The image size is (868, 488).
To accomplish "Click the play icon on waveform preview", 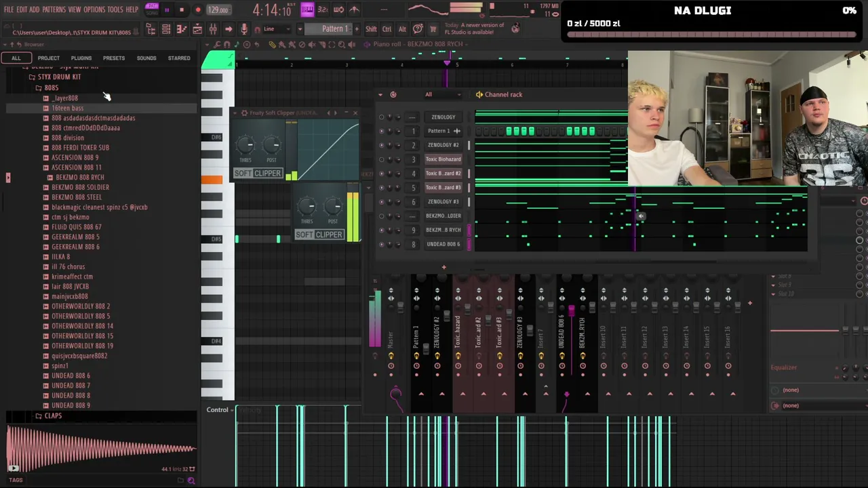I will (13, 468).
